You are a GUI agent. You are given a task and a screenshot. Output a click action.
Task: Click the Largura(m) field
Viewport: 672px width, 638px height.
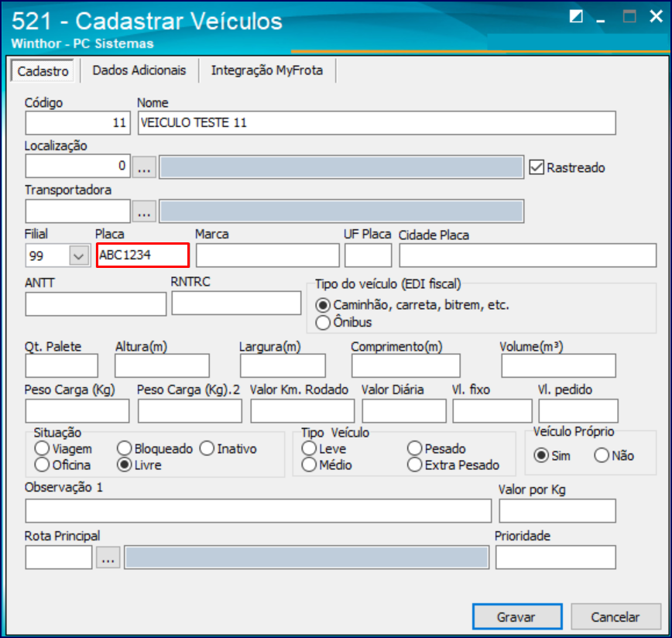[283, 365]
